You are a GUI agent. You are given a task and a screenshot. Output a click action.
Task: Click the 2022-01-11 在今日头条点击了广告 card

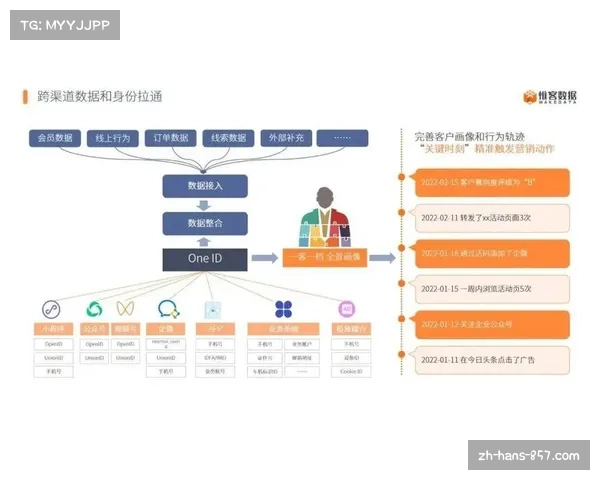point(492,360)
